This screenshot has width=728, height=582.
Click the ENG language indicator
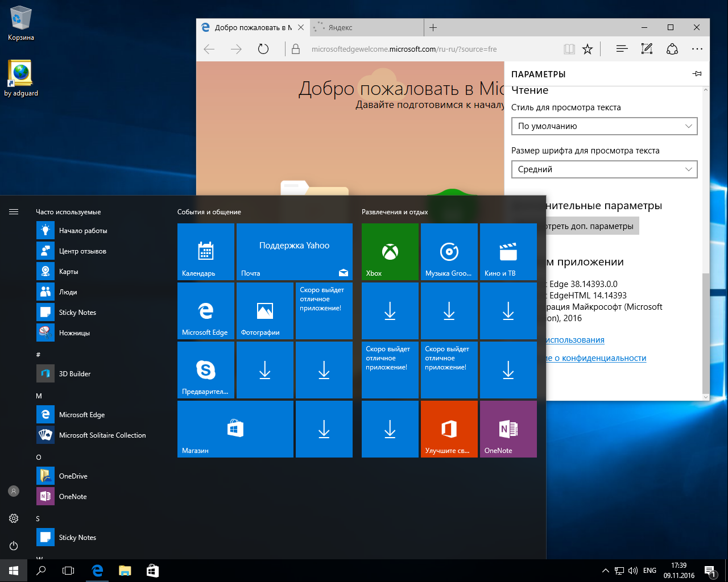tap(650, 571)
